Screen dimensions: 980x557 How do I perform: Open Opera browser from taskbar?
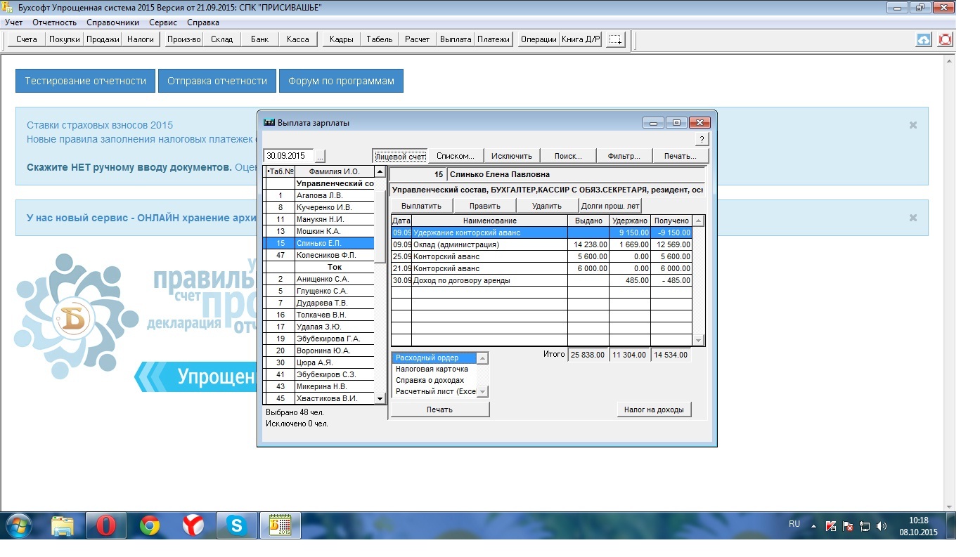tap(106, 525)
